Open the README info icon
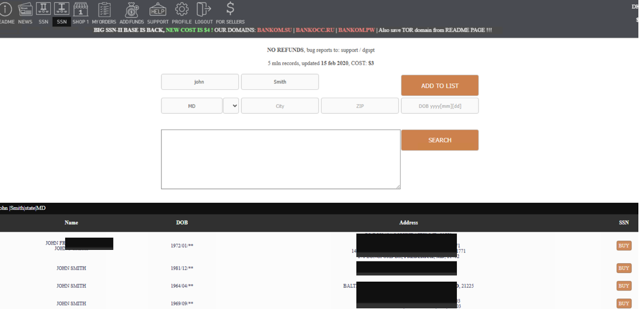Screen dimensions: 644x309 click(x=6, y=10)
